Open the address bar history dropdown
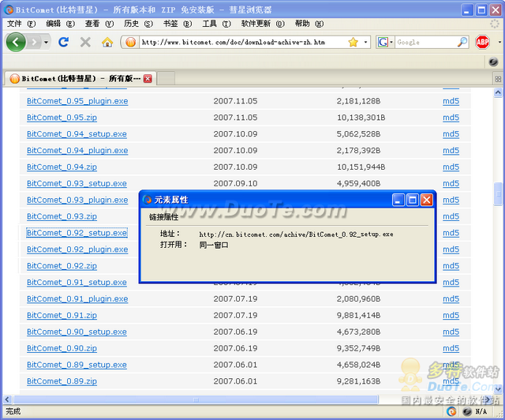Image resolution: width=505 pixels, height=420 pixels. coord(365,42)
